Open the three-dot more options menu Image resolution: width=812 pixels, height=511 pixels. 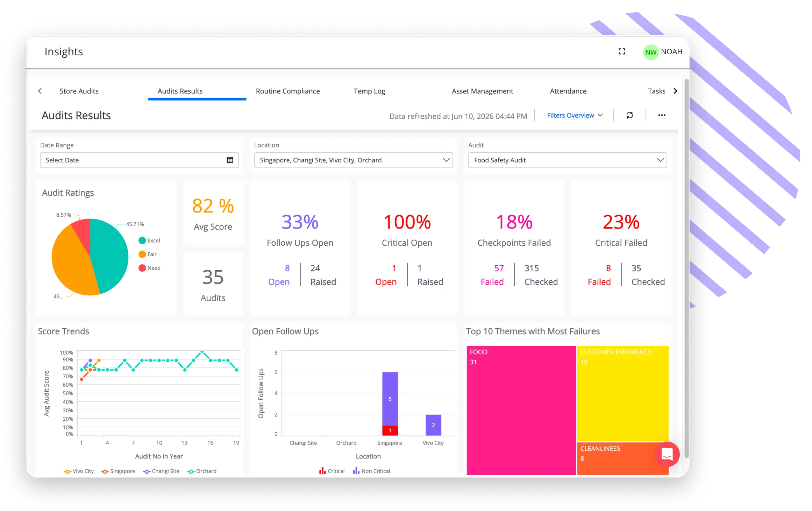click(662, 115)
